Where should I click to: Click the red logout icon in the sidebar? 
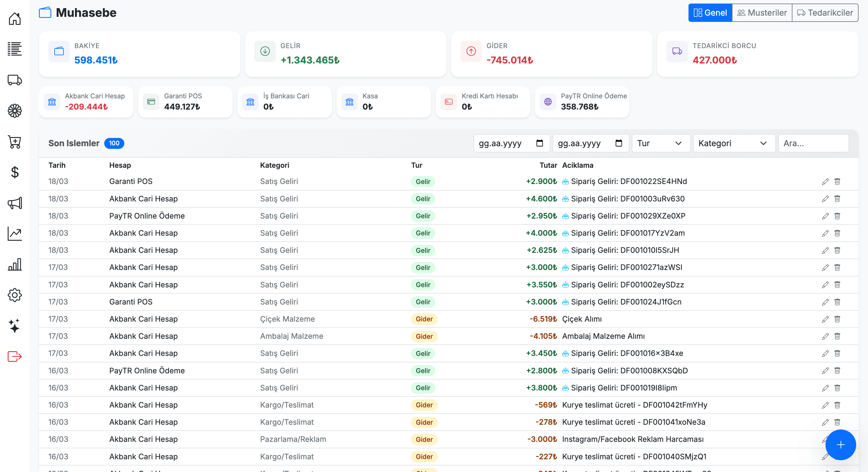(14, 356)
